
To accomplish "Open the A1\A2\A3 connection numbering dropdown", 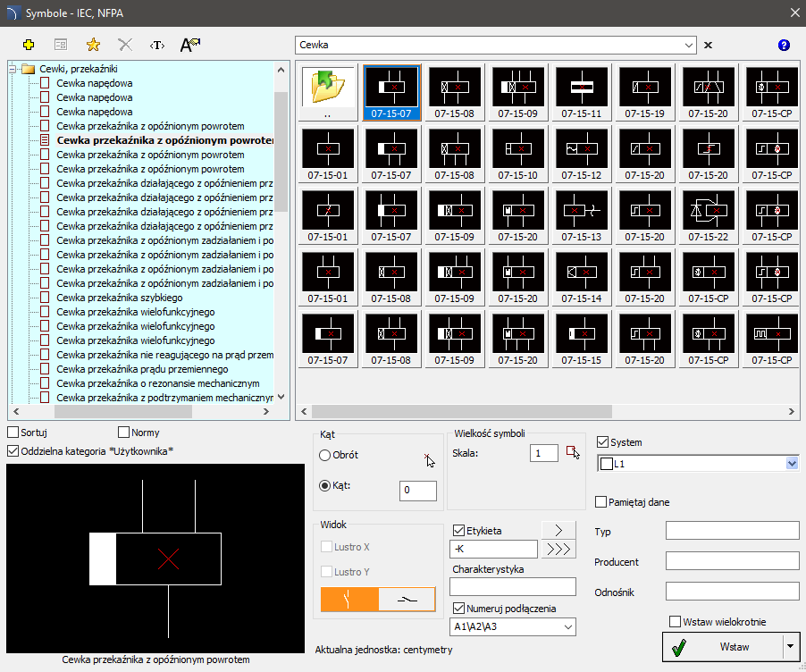I will pos(567,627).
